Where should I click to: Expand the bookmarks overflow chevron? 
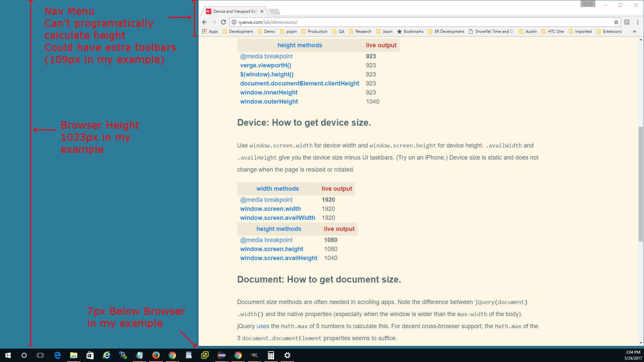point(635,32)
